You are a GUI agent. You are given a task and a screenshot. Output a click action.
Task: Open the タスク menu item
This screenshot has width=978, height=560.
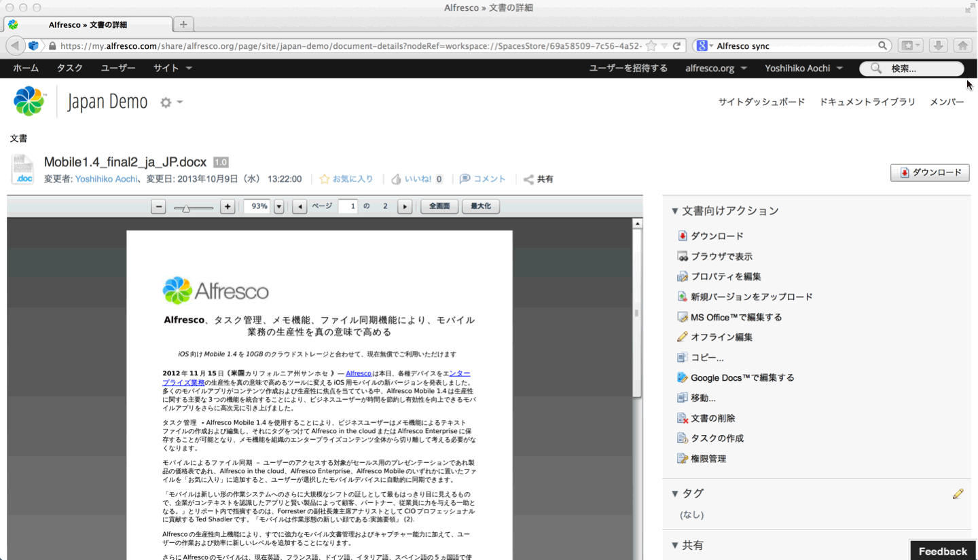[69, 68]
